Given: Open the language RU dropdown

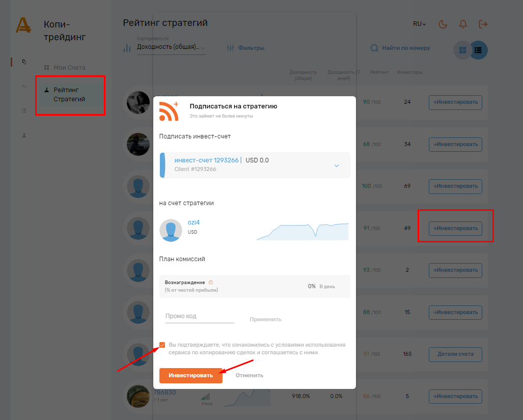Looking at the screenshot, I should [419, 24].
